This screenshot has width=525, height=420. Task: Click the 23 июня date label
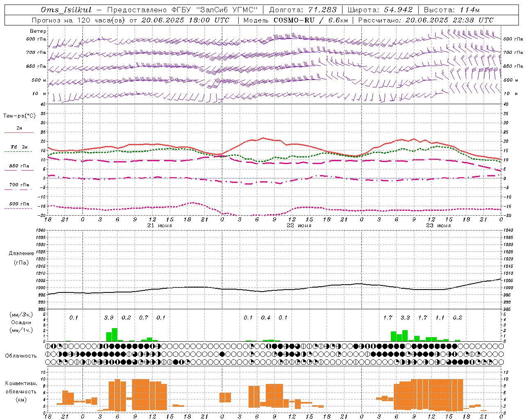click(x=438, y=226)
